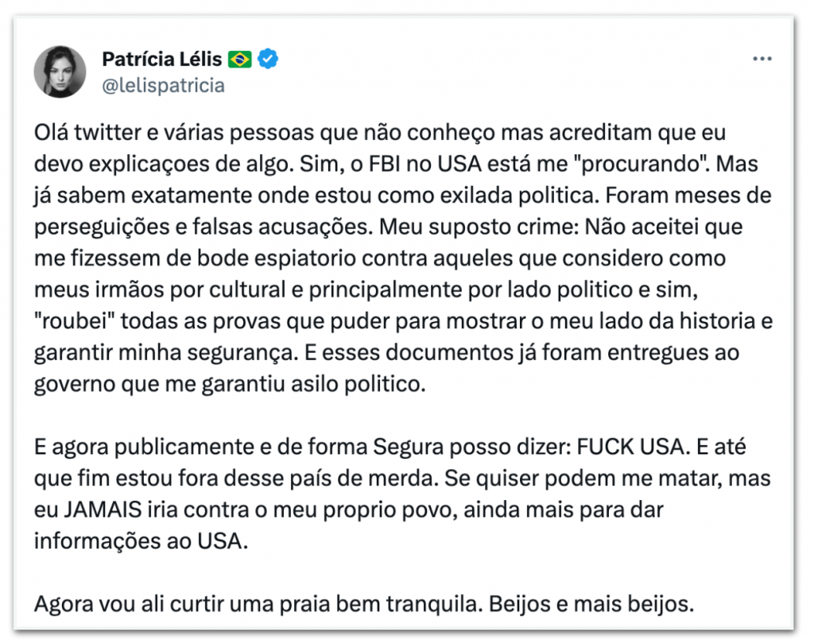This screenshot has width=814, height=644.
Task: Click the Brazil flag emoji icon
Action: tap(239, 59)
